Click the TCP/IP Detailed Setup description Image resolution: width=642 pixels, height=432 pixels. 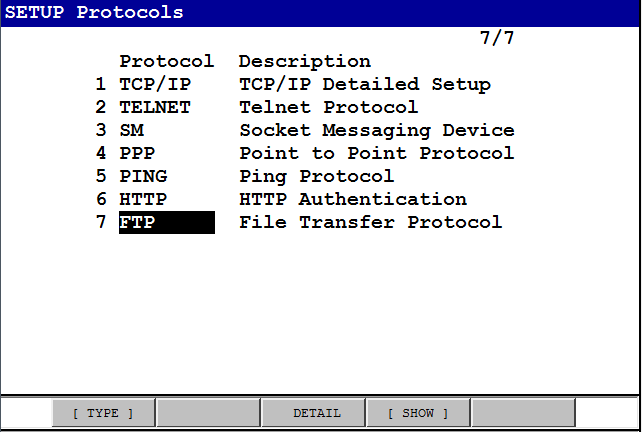coord(365,84)
